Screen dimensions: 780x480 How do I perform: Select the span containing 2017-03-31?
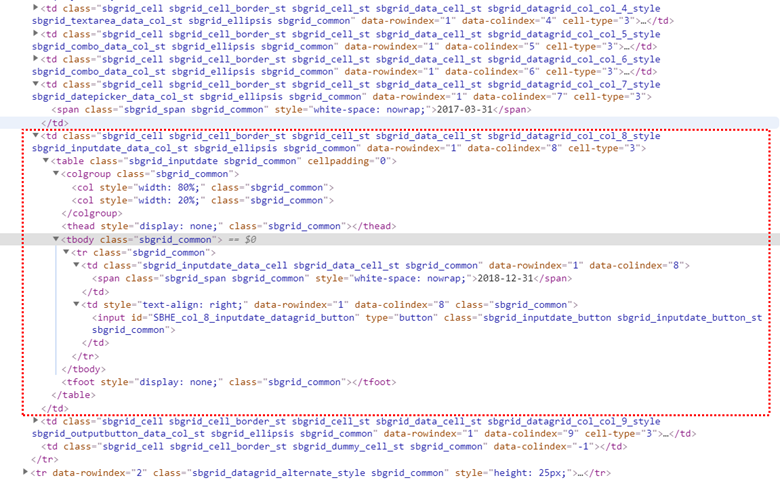tap(292, 109)
